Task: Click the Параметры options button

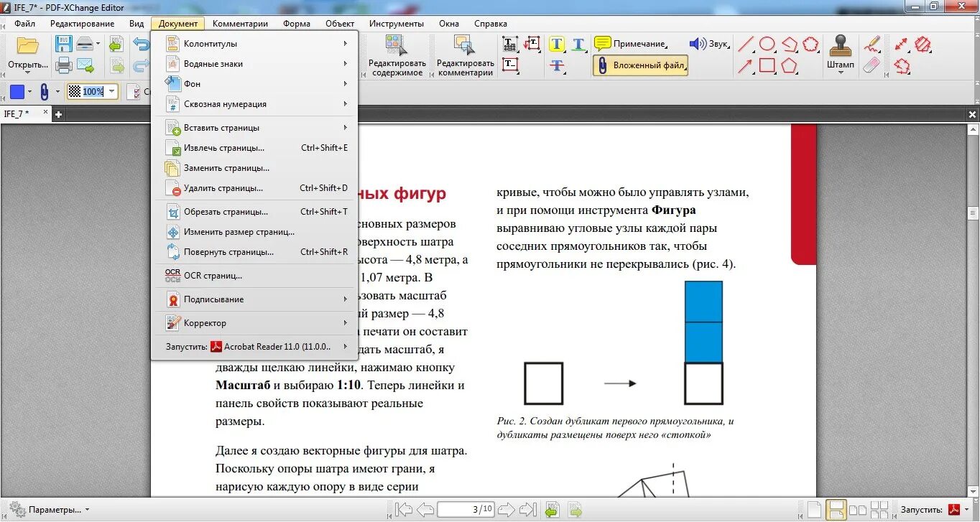Action: pyautogui.click(x=49, y=510)
